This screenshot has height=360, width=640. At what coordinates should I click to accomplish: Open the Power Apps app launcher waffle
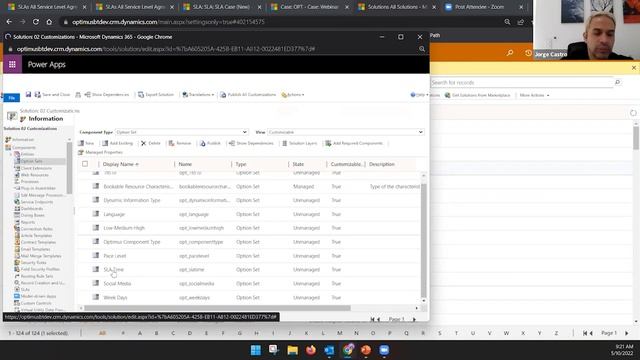click(x=12, y=64)
